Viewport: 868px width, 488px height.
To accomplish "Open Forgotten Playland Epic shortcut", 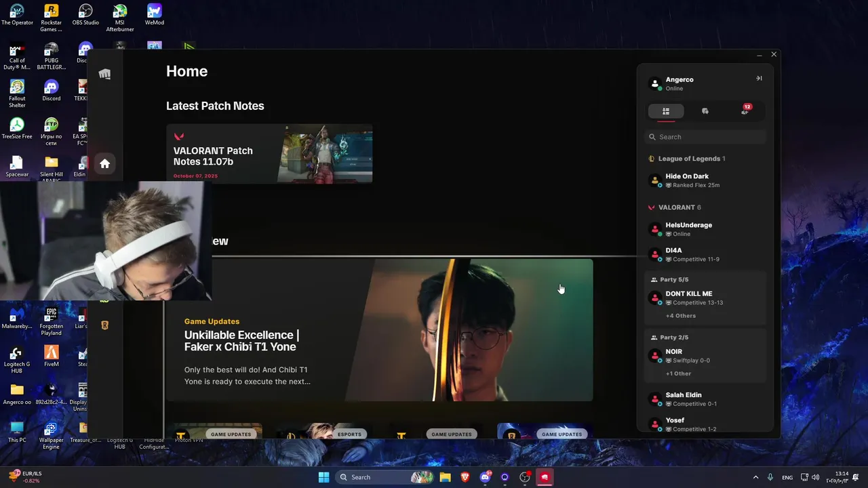I will (52, 321).
